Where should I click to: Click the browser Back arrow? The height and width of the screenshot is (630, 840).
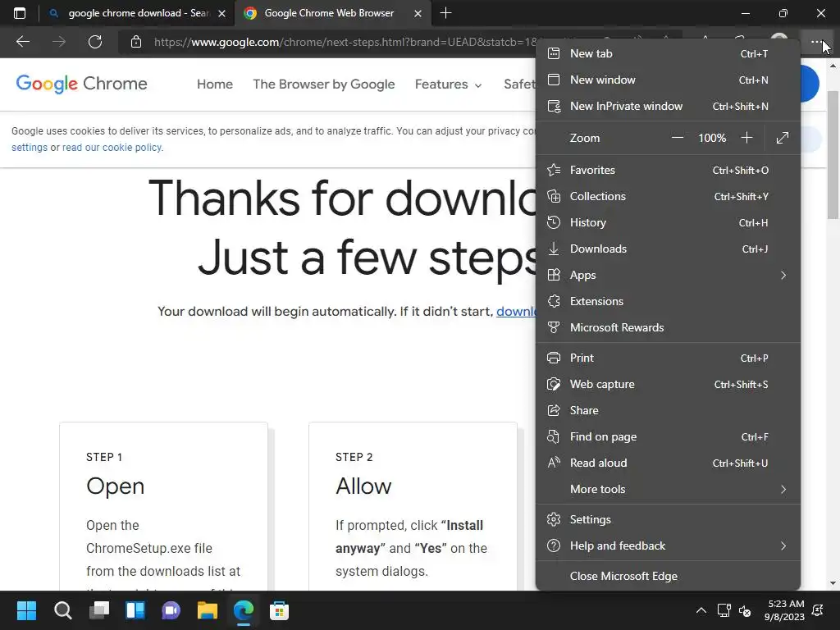click(x=23, y=42)
